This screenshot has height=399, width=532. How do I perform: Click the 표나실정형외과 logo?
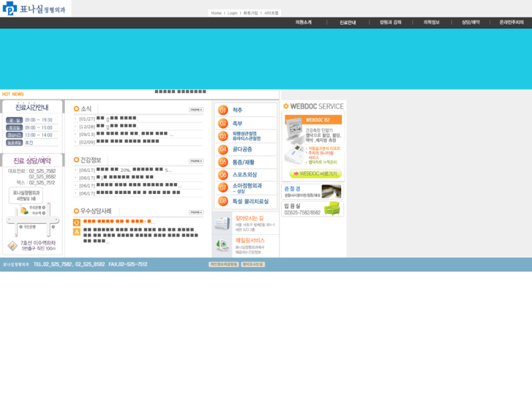pos(34,9)
